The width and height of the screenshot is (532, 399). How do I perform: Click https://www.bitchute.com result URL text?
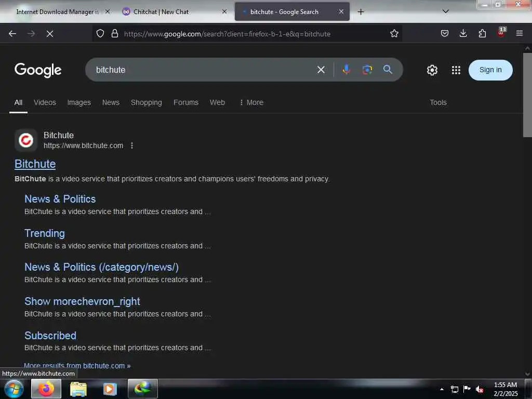click(84, 145)
